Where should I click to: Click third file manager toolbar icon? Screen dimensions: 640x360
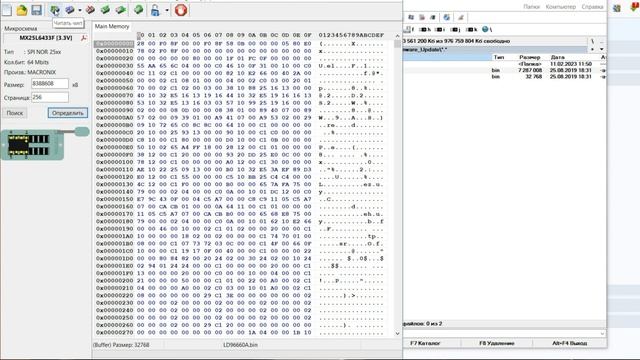click(x=433, y=17)
